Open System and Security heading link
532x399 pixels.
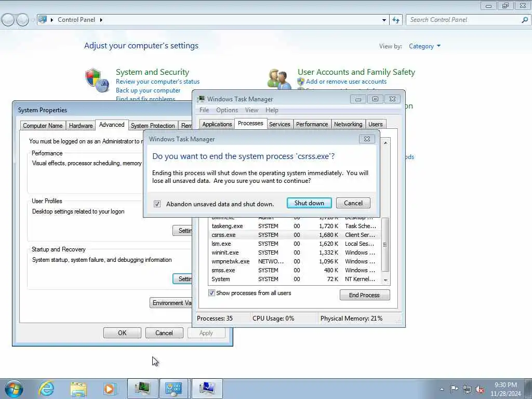152,72
